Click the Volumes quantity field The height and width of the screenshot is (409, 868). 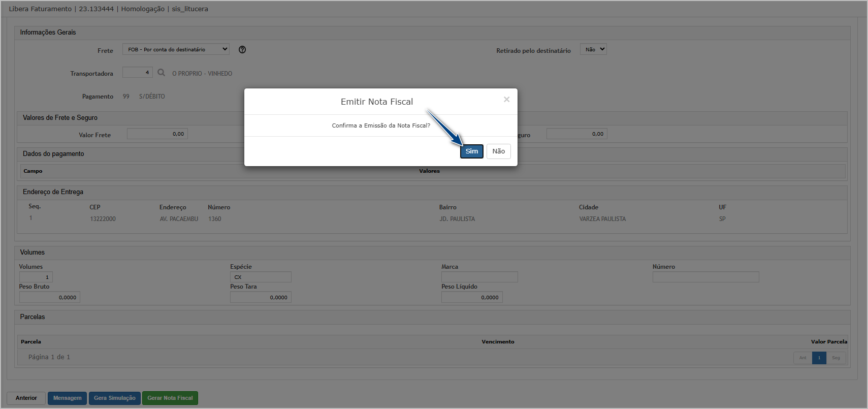(36, 277)
